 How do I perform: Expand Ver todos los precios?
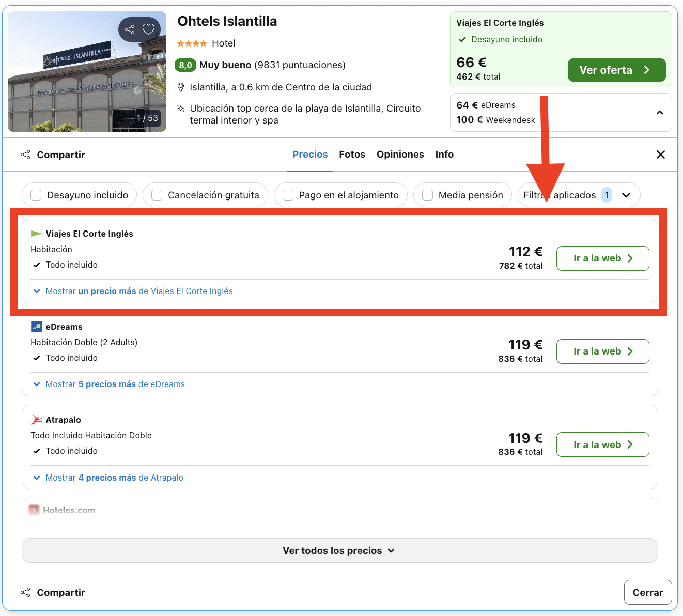tap(339, 550)
